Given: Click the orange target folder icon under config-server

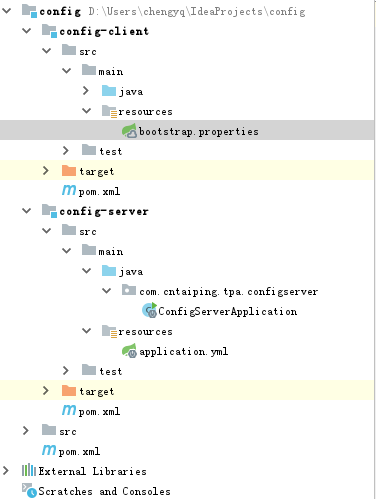Looking at the screenshot, I should [x=69, y=390].
